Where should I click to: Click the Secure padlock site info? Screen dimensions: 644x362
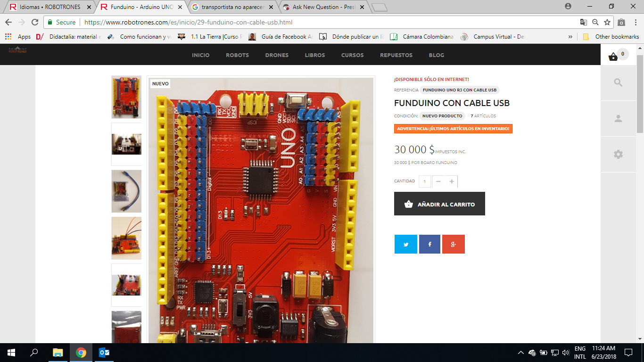point(62,22)
